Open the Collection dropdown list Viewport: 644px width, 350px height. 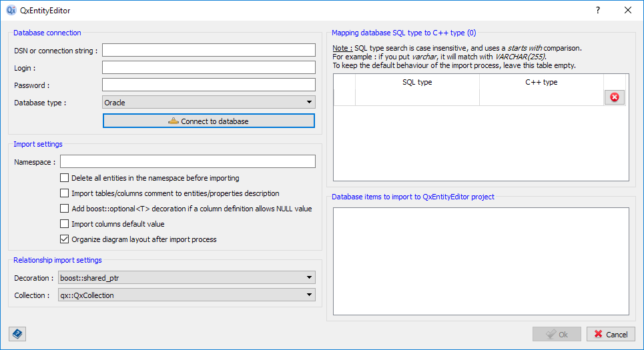tap(187, 295)
